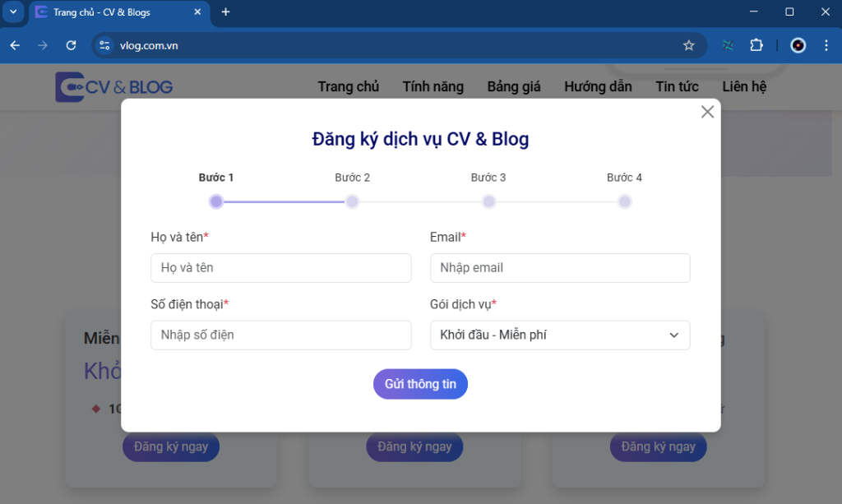Open the Bảng giá menu item

[x=513, y=86]
